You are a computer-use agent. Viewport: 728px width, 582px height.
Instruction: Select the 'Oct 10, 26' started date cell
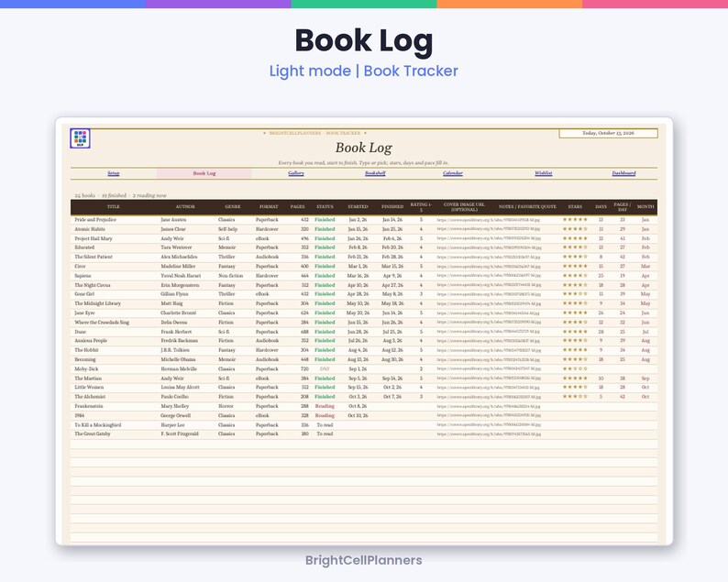(x=358, y=416)
